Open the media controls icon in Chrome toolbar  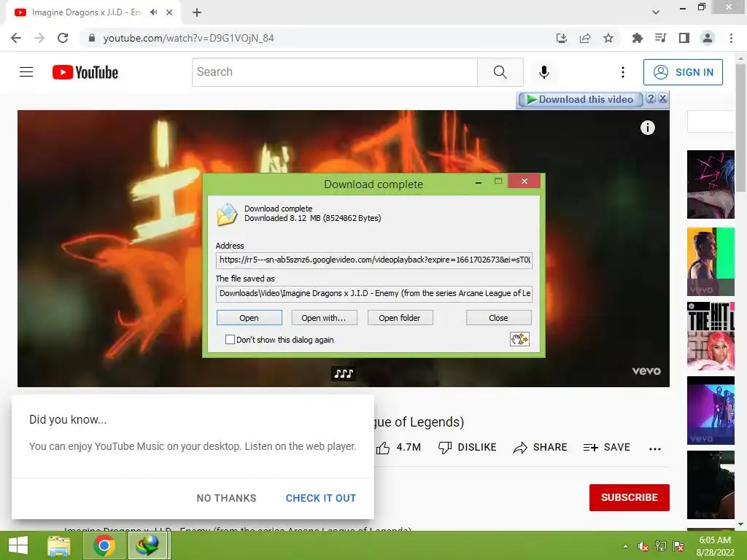pyautogui.click(x=660, y=38)
